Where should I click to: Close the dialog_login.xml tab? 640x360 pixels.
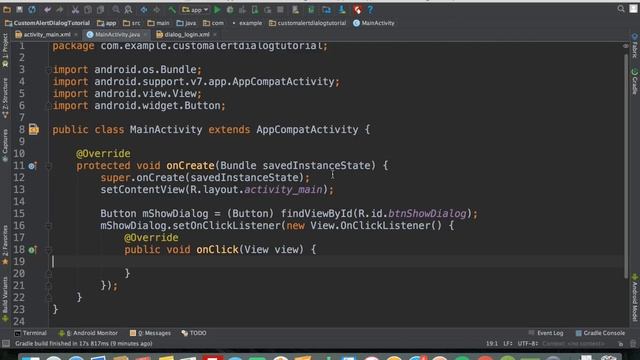point(215,35)
